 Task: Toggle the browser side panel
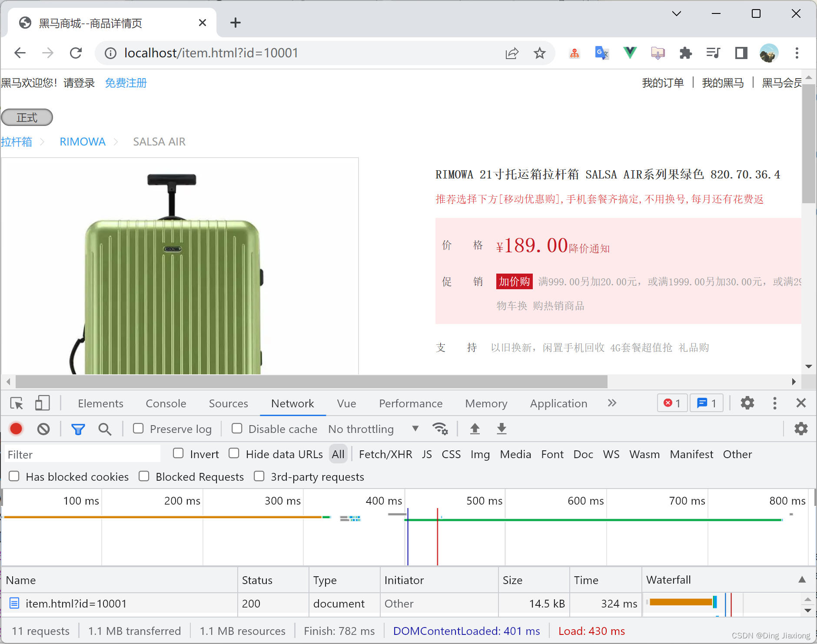(741, 53)
